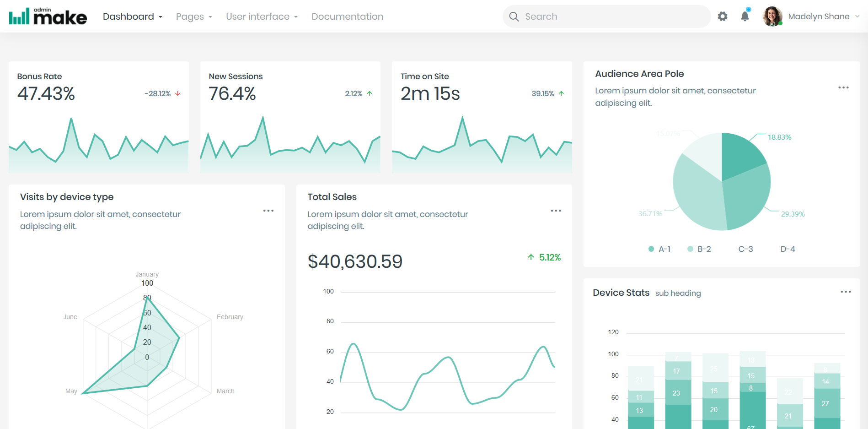Click the magnifying glass search icon

coord(514,16)
